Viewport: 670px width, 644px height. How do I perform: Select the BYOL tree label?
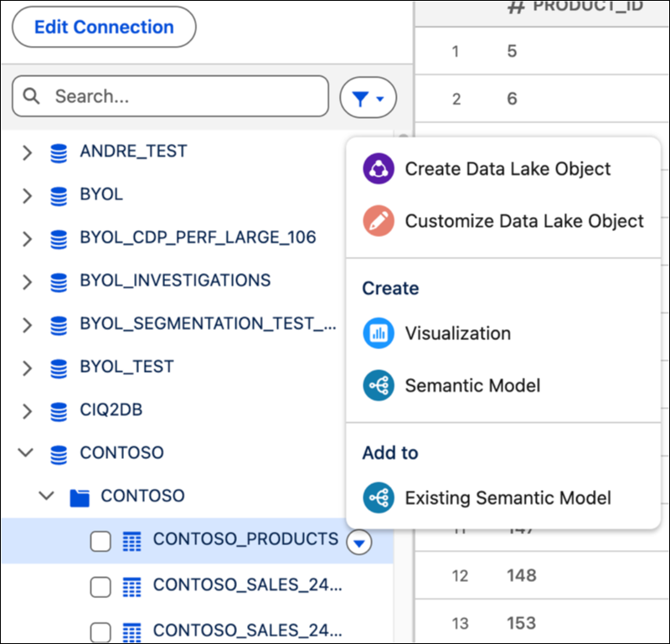(x=101, y=194)
